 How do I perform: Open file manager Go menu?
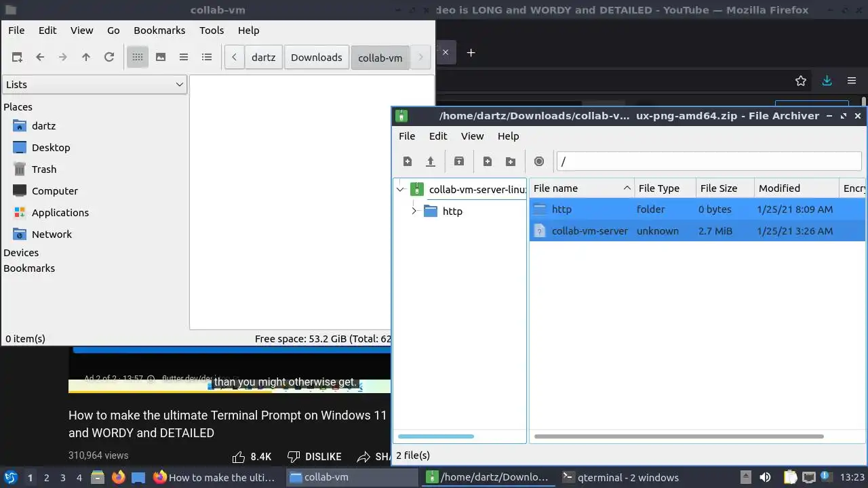pos(113,30)
